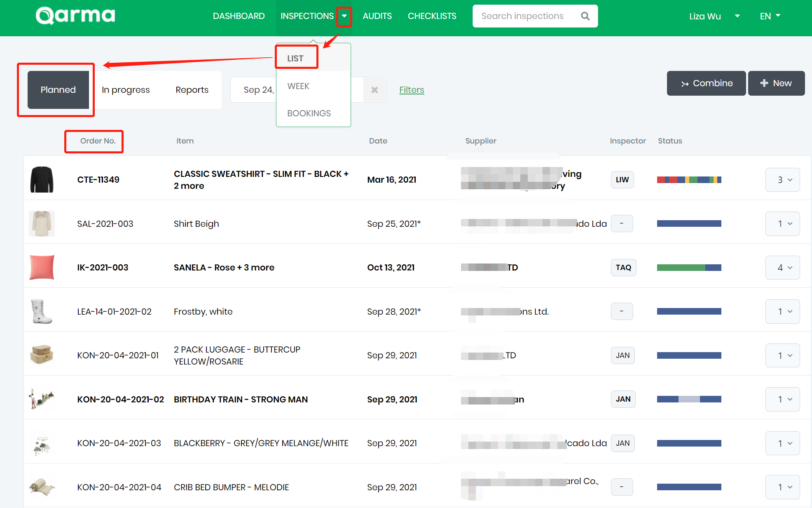
Task: Expand the Liza Wu user menu
Action: (x=737, y=16)
